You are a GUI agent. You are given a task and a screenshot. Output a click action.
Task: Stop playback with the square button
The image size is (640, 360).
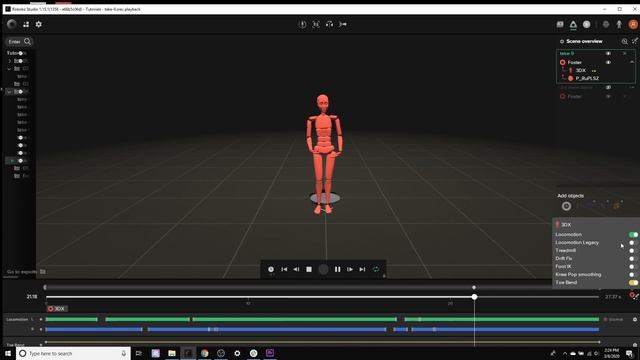coord(309,269)
